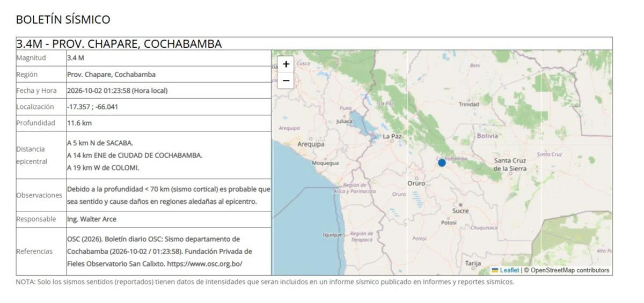Select the depth value 11.6 km
The width and height of the screenshot is (644, 303).
click(79, 123)
